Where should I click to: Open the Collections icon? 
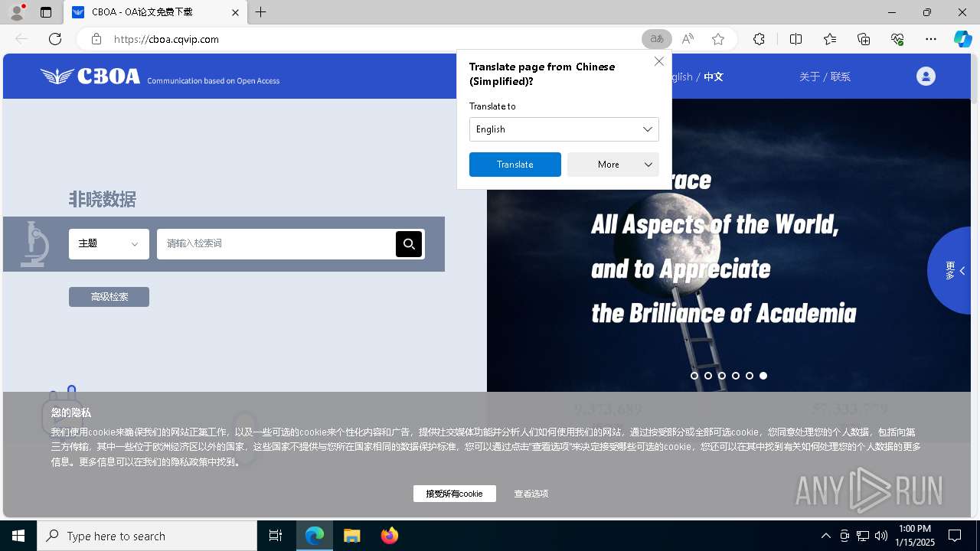864,39
